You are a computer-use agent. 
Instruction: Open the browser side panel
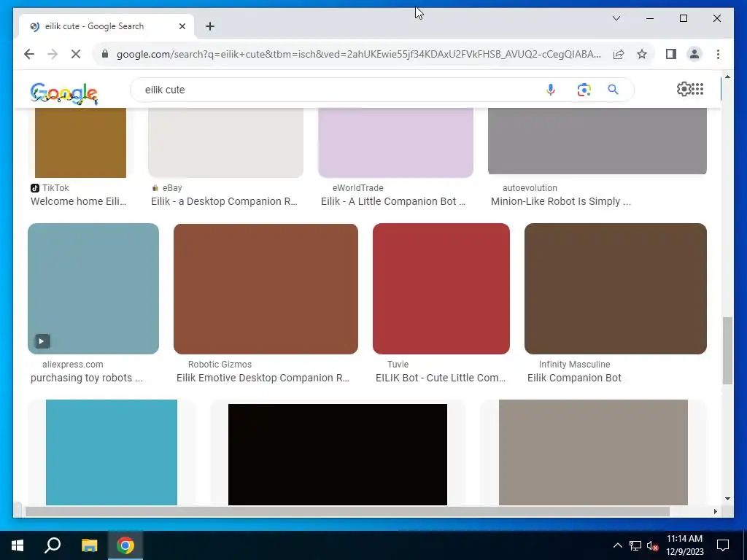point(671,54)
